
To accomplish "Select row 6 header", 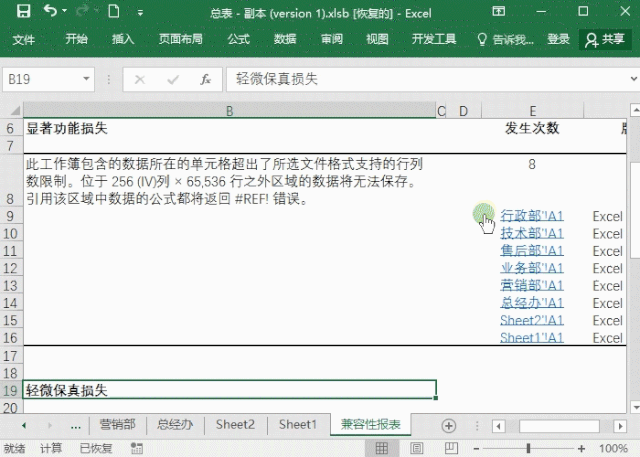I will [11, 129].
